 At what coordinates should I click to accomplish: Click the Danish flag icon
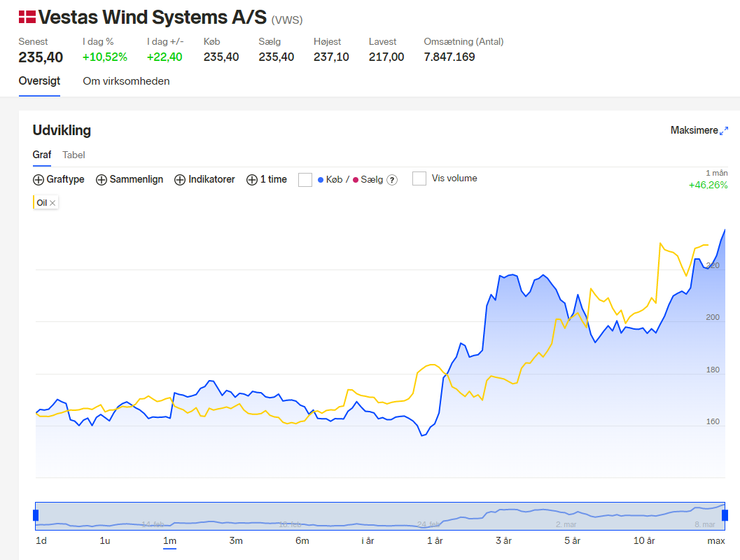click(x=27, y=17)
